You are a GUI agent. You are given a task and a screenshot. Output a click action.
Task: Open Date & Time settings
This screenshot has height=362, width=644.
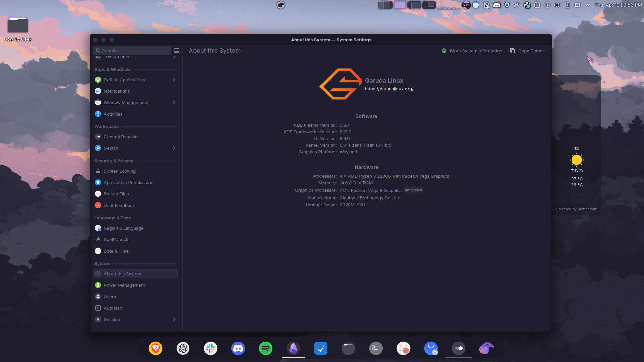pos(135,251)
